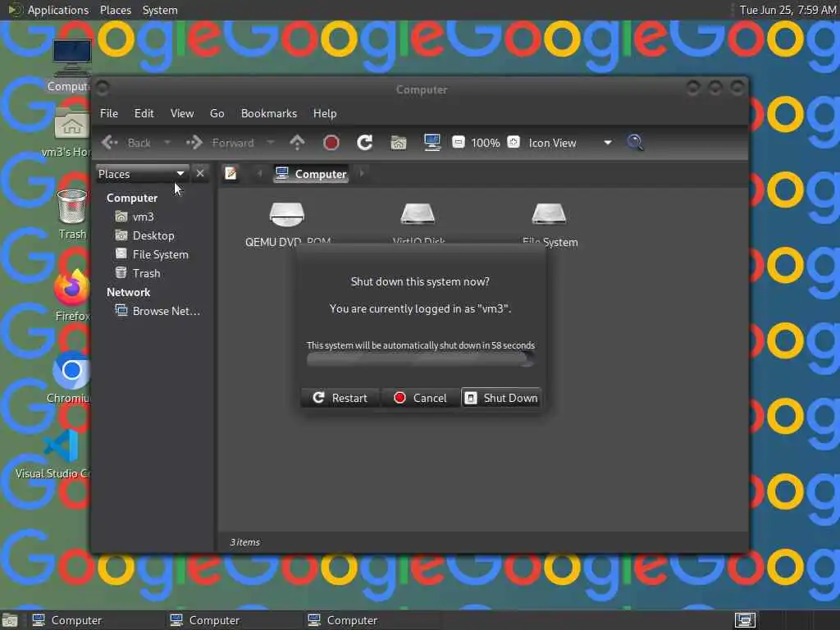Open the System panel menu
The height and width of the screenshot is (630, 840).
point(160,10)
